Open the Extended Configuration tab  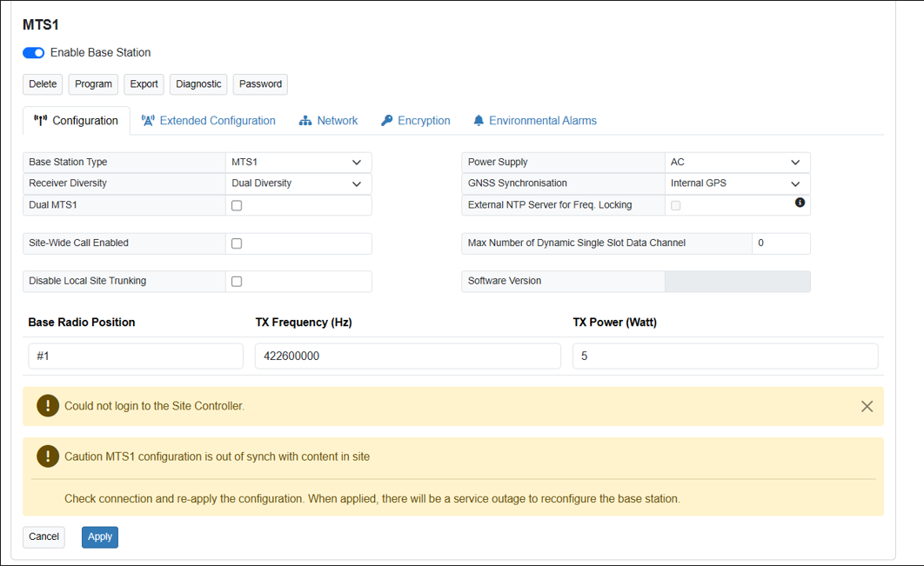pos(209,121)
